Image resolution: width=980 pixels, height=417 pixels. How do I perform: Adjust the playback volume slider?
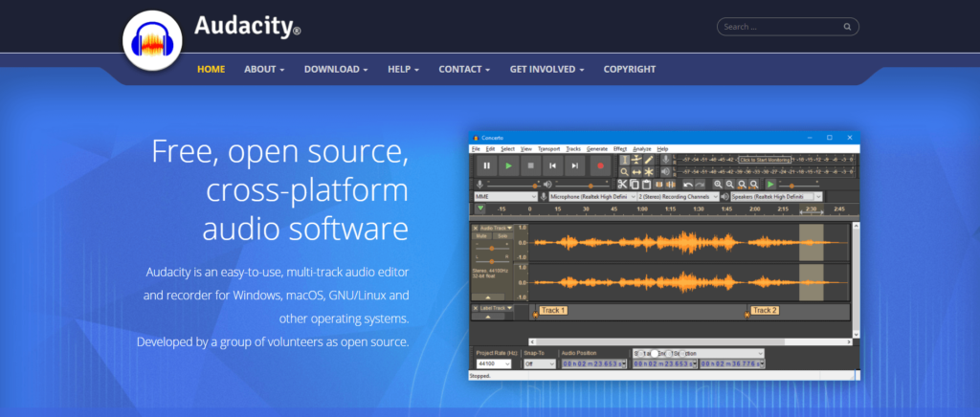click(x=581, y=186)
